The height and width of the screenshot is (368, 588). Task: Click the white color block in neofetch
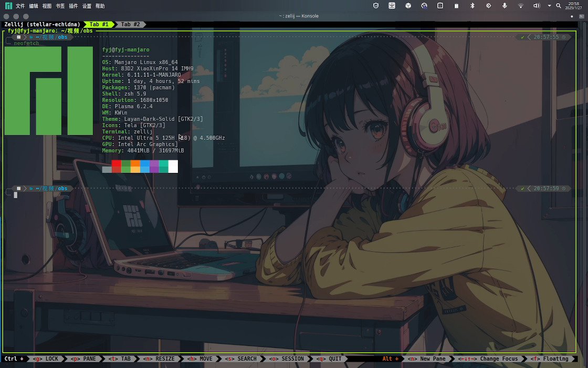(173, 166)
